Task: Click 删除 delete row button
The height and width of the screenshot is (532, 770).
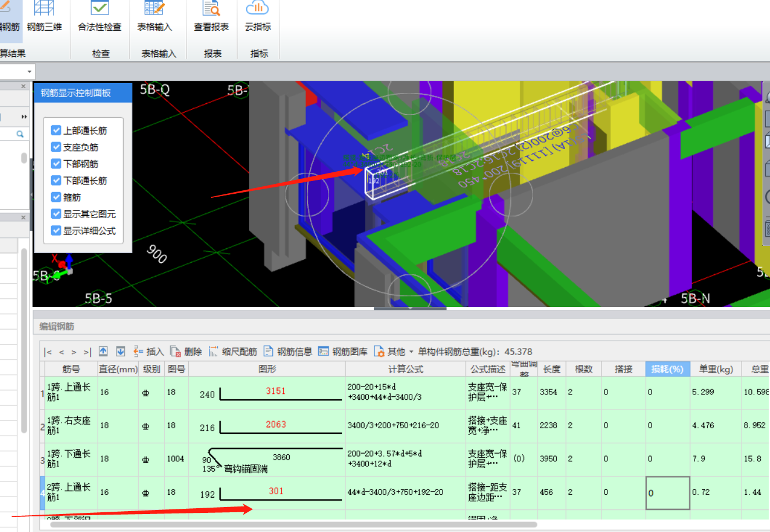Action: click(186, 352)
